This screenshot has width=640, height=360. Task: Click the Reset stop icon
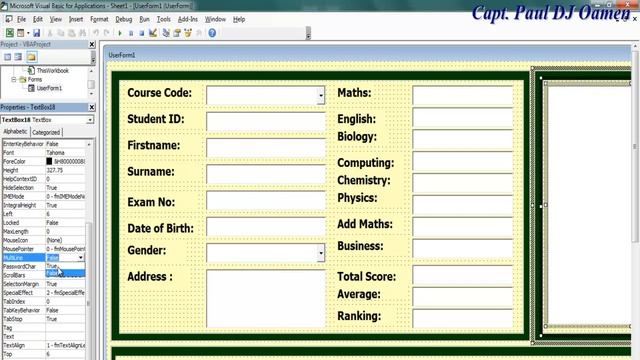click(x=142, y=33)
